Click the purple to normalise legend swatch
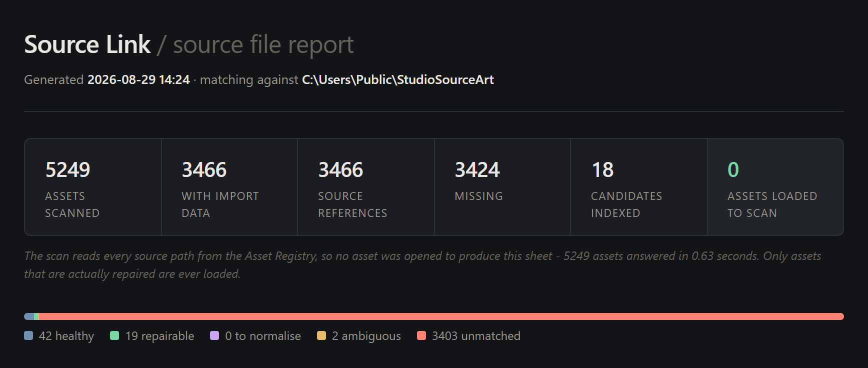Viewport: 868px width, 368px height. pyautogui.click(x=214, y=335)
